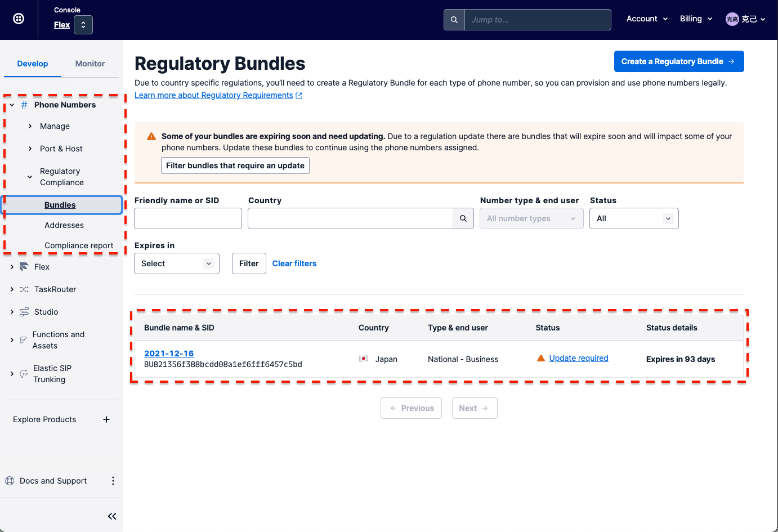Click the Next pagination button
The height and width of the screenshot is (532, 778).
pyautogui.click(x=475, y=408)
